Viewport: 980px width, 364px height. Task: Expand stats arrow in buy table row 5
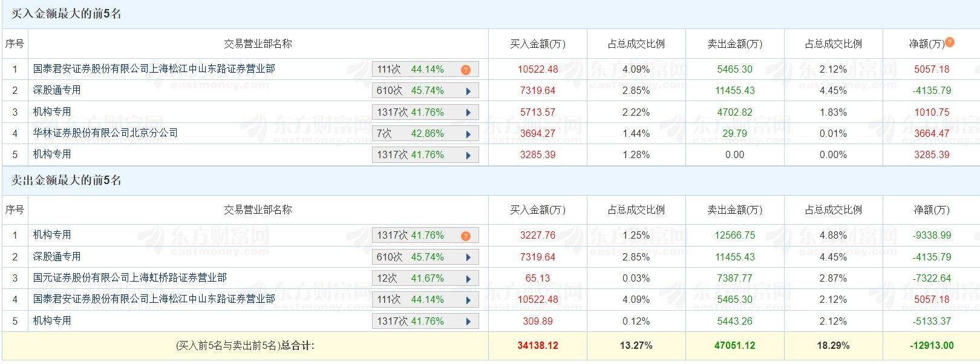[468, 155]
